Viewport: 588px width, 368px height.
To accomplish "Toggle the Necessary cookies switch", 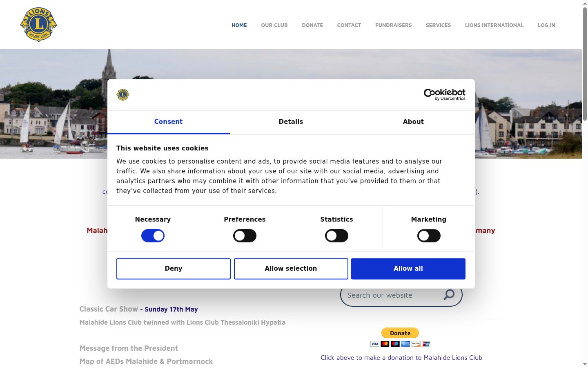I will coord(153,236).
